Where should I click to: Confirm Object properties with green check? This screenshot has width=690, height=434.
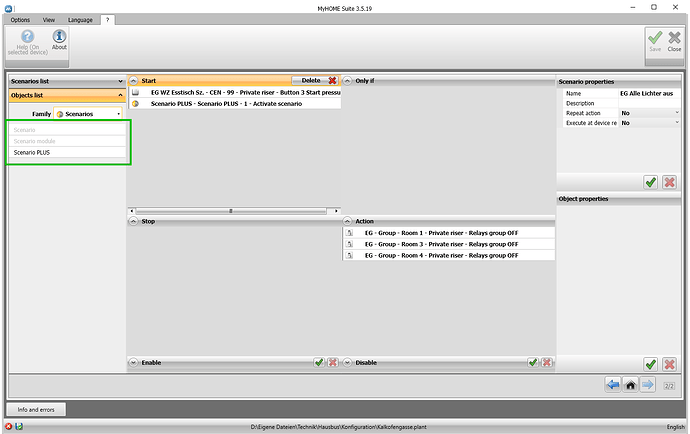click(x=650, y=364)
